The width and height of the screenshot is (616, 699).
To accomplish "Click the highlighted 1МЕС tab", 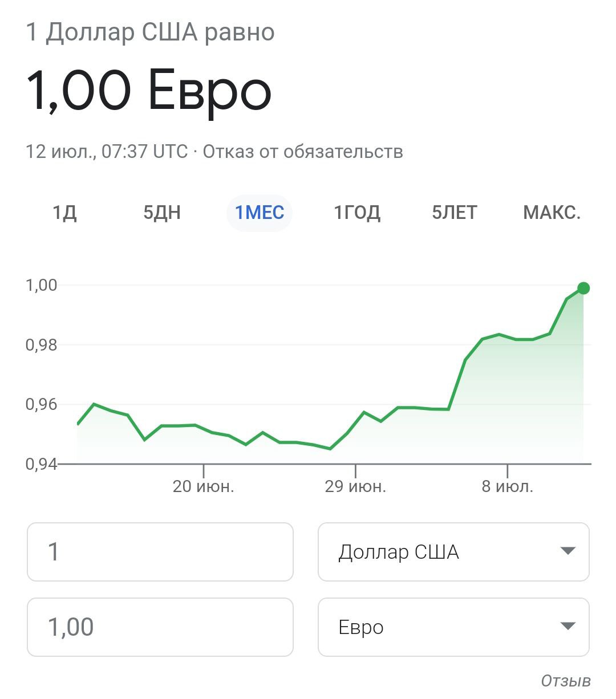I will (260, 213).
